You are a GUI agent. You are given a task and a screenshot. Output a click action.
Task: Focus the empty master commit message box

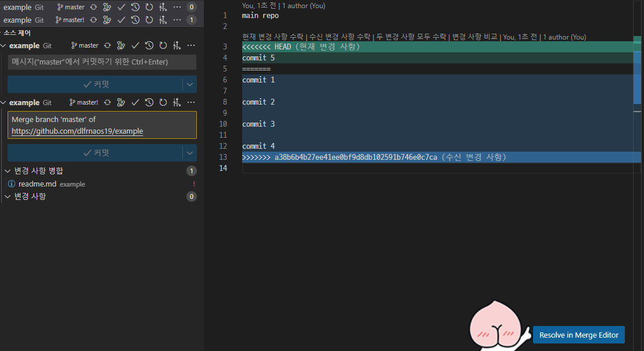pyautogui.click(x=102, y=62)
